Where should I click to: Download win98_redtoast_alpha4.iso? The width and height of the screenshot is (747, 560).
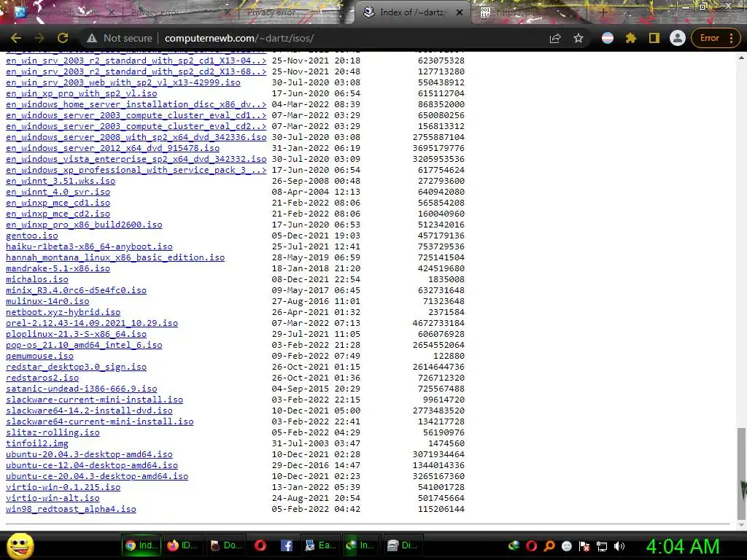click(71, 510)
